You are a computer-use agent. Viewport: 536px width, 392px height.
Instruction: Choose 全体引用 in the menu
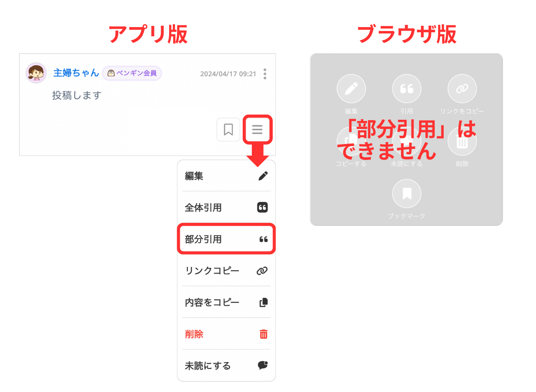pos(226,207)
